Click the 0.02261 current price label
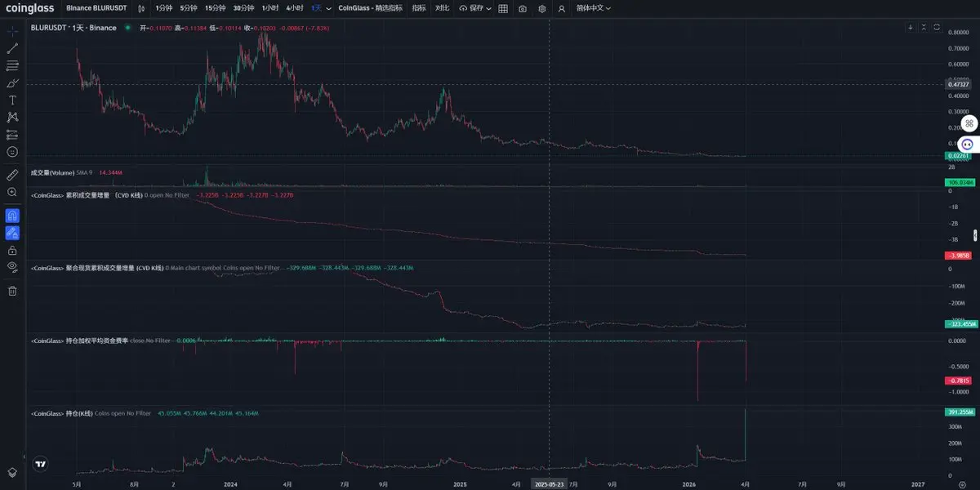Viewport: 980px width, 490px height. [959, 156]
